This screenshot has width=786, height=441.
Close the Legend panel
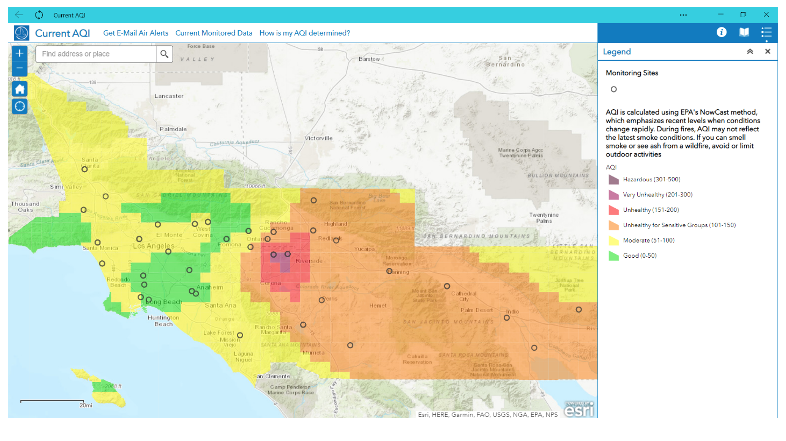click(768, 51)
